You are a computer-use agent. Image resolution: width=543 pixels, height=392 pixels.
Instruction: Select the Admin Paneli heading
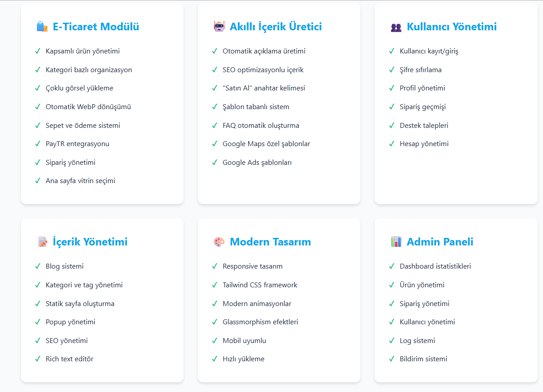click(x=440, y=242)
